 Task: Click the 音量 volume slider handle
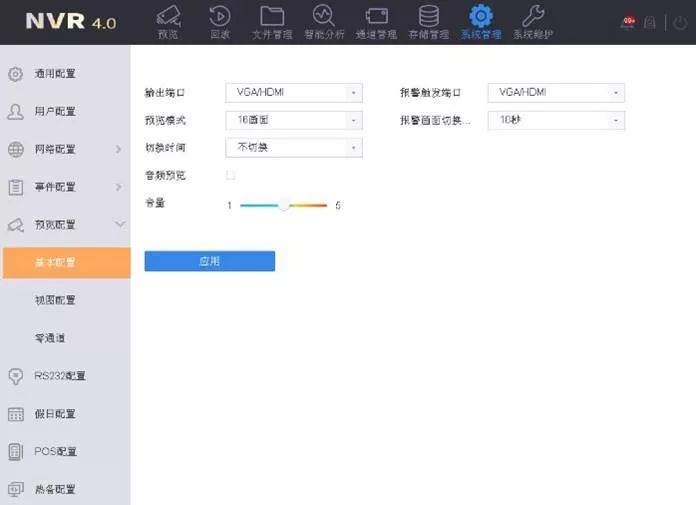click(x=285, y=204)
